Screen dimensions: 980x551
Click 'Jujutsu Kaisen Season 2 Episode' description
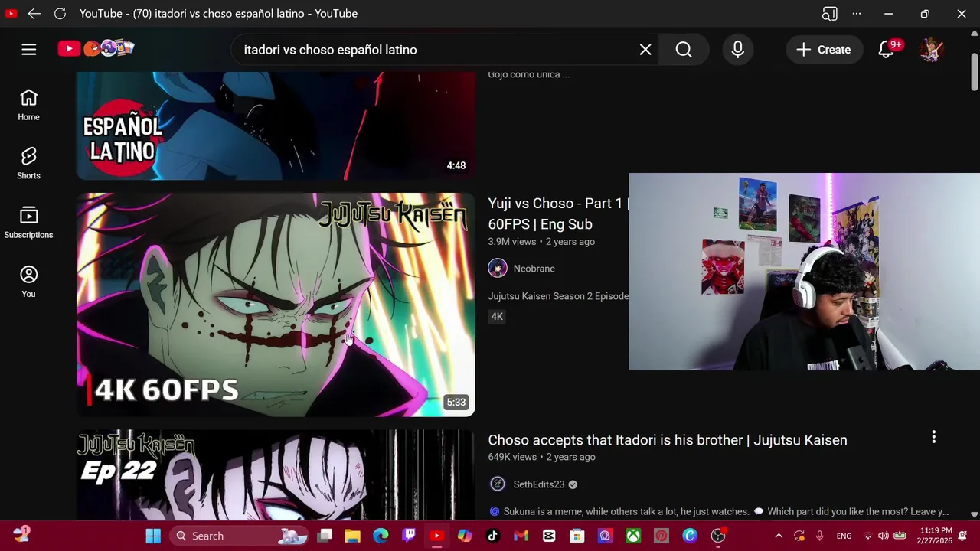point(558,296)
